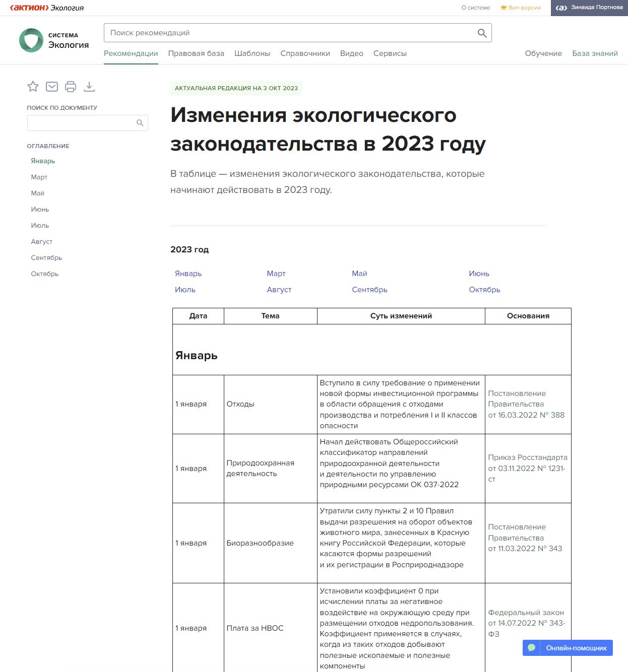Open Постановление Правительства № 388 link
Image resolution: width=628 pixels, height=672 pixels.
click(526, 404)
